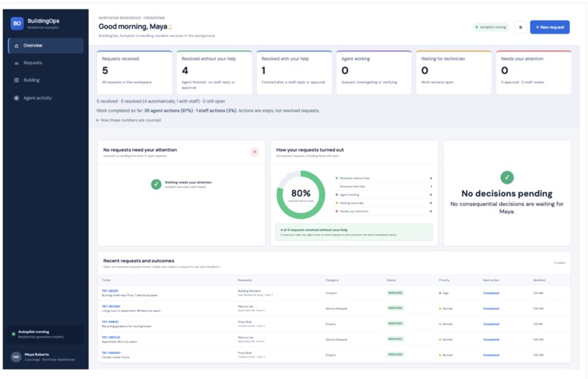
Task: Click the Resolved without help legend row
Action: [x=384, y=179]
